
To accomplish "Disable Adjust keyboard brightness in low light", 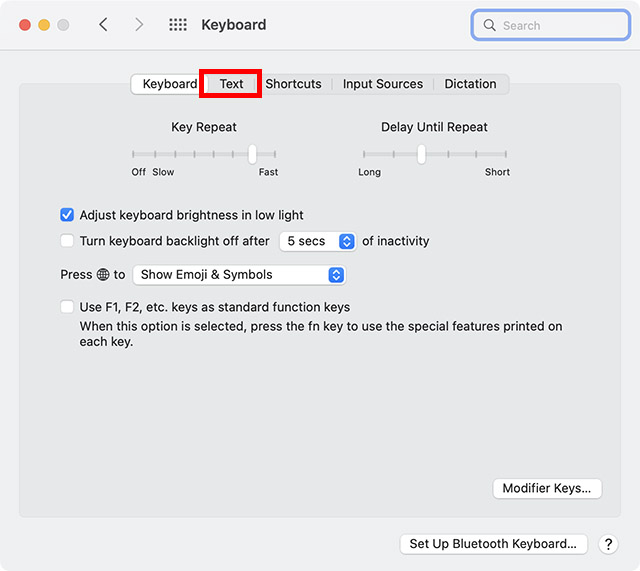I will point(68,215).
